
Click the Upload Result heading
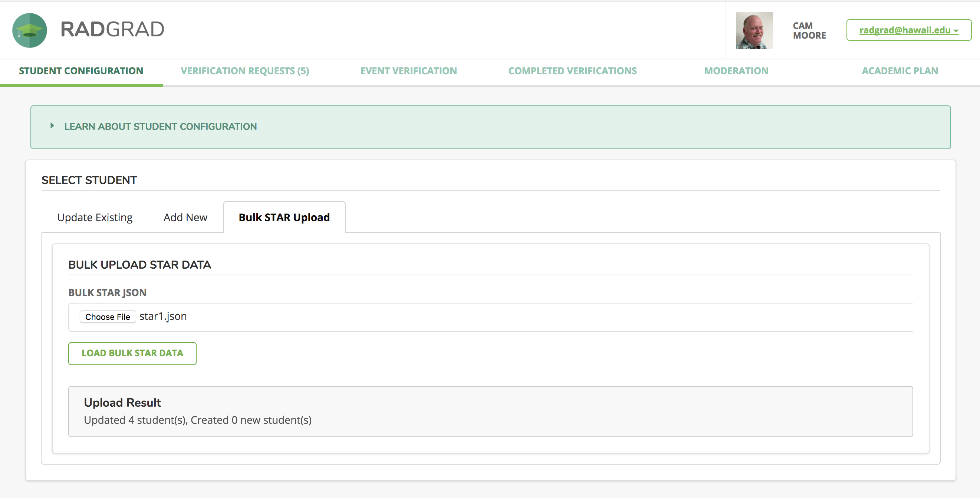(x=122, y=403)
